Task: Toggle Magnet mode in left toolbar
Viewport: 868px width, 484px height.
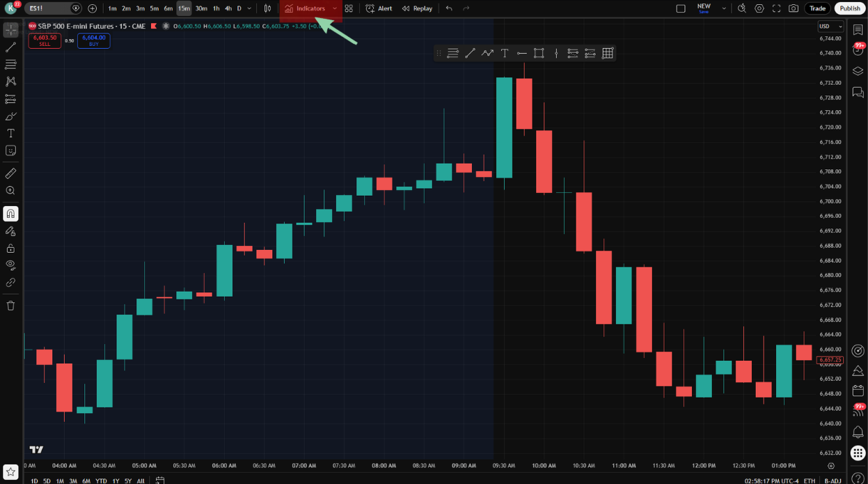Action: click(x=10, y=214)
